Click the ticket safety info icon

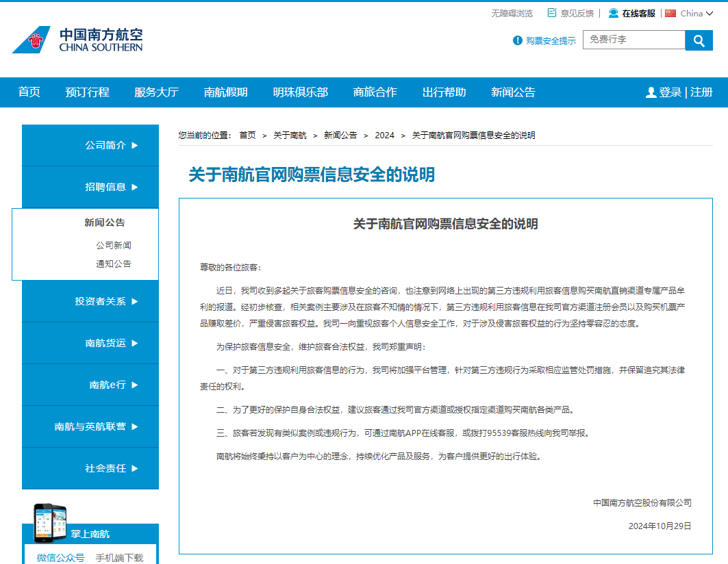pyautogui.click(x=517, y=40)
